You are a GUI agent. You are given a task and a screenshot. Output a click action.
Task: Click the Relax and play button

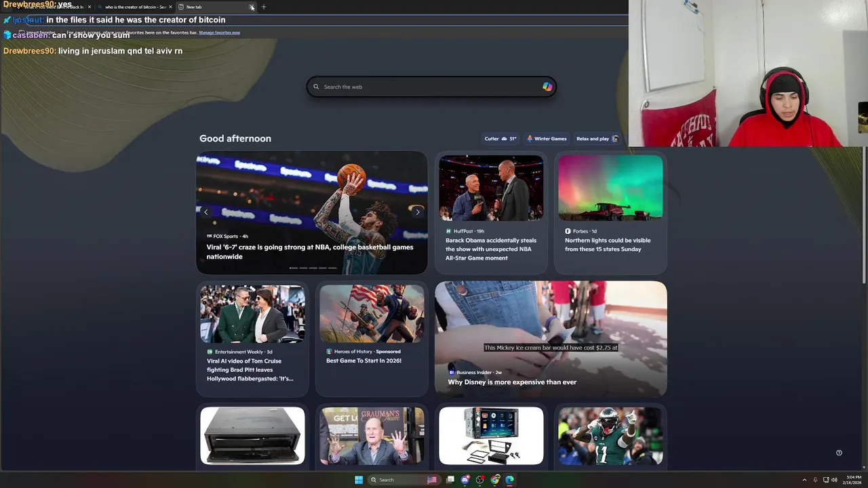[x=597, y=139]
